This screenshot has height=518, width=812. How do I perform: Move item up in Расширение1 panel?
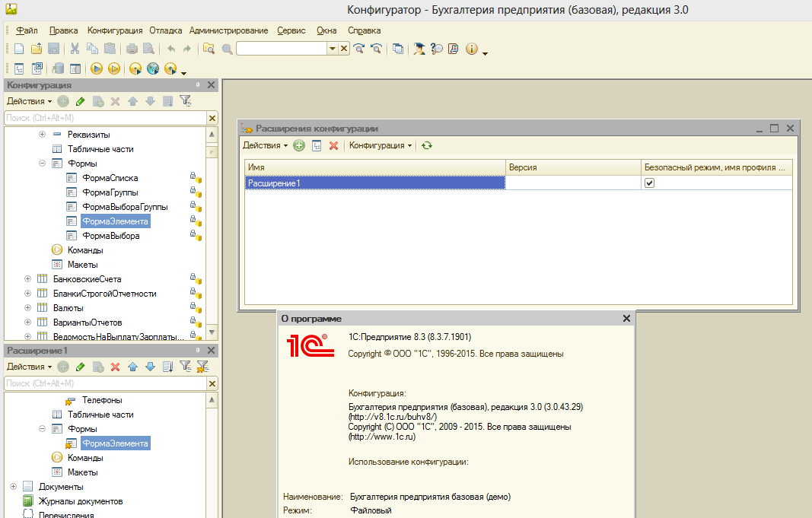point(132,367)
